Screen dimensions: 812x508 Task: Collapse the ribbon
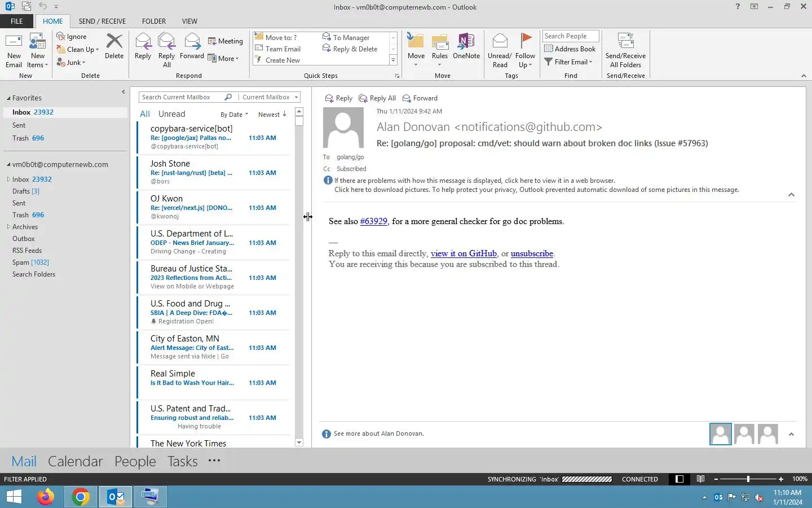(804, 76)
